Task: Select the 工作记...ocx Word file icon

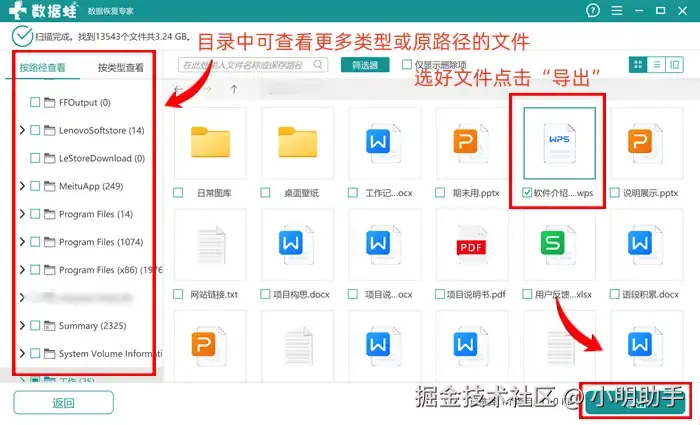Action: (x=383, y=143)
